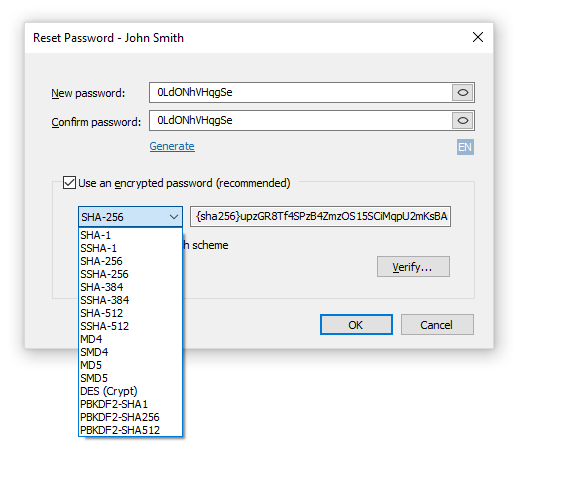
Task: Reveal the New password using eye icon
Action: (x=463, y=92)
